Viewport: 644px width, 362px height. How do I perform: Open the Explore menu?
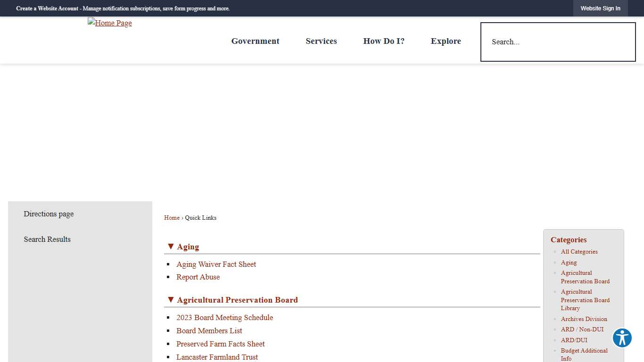click(446, 41)
